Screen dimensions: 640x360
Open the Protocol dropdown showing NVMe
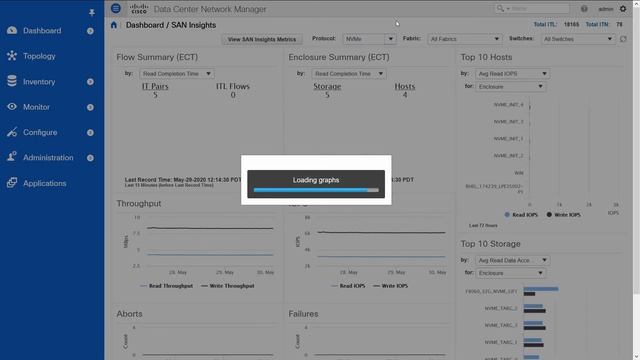[x=369, y=39]
